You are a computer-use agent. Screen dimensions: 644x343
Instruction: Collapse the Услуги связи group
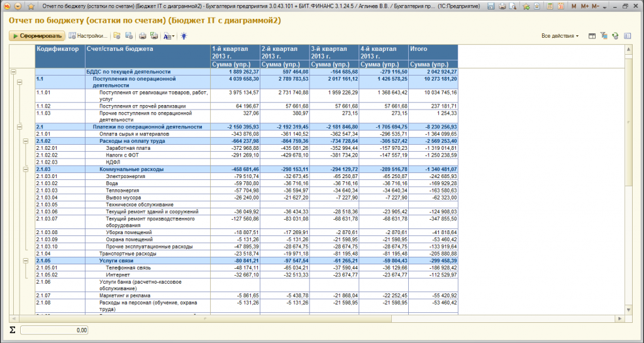(25, 260)
